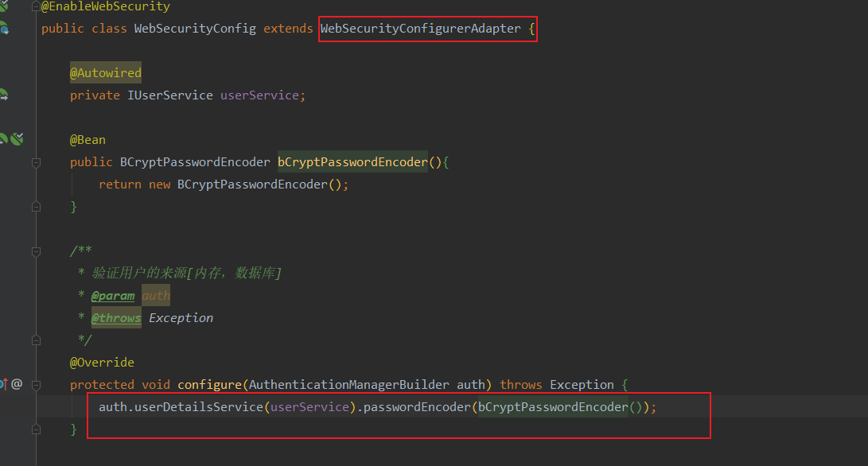Click the @throws Javadoc tag
Image resolution: width=868 pixels, height=466 pixels.
click(x=116, y=317)
